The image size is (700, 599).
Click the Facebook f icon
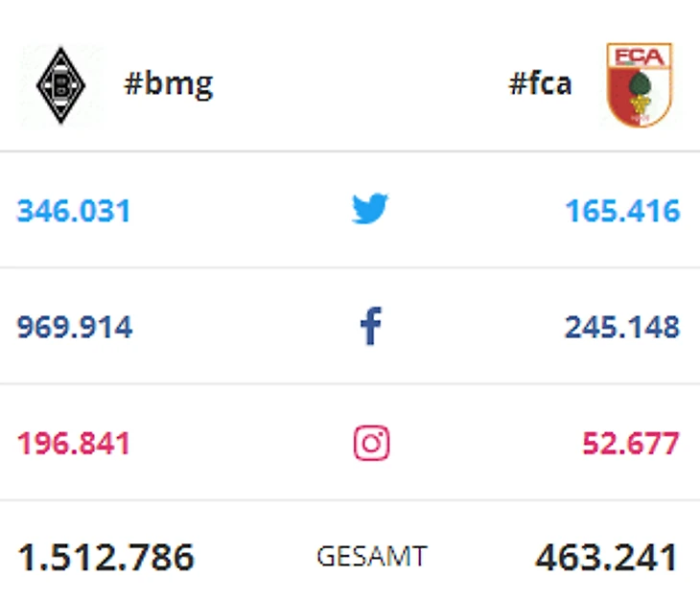pyautogui.click(x=370, y=327)
